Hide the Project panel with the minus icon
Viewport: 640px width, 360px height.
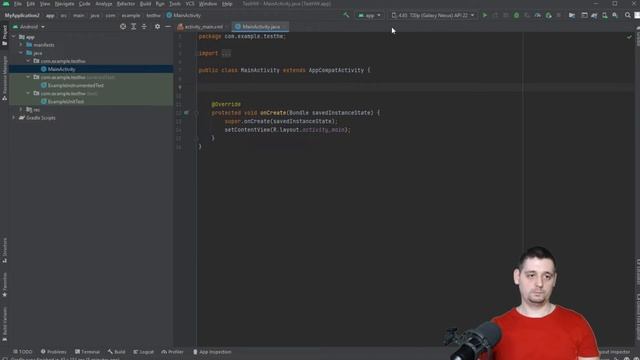(x=168, y=27)
